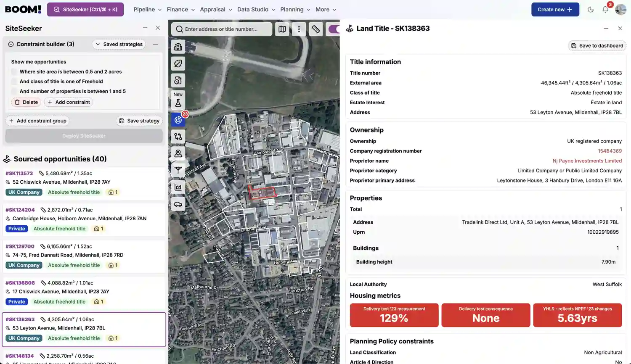Open the New flask experiments tool
This screenshot has width=631, height=364.
tap(178, 100)
